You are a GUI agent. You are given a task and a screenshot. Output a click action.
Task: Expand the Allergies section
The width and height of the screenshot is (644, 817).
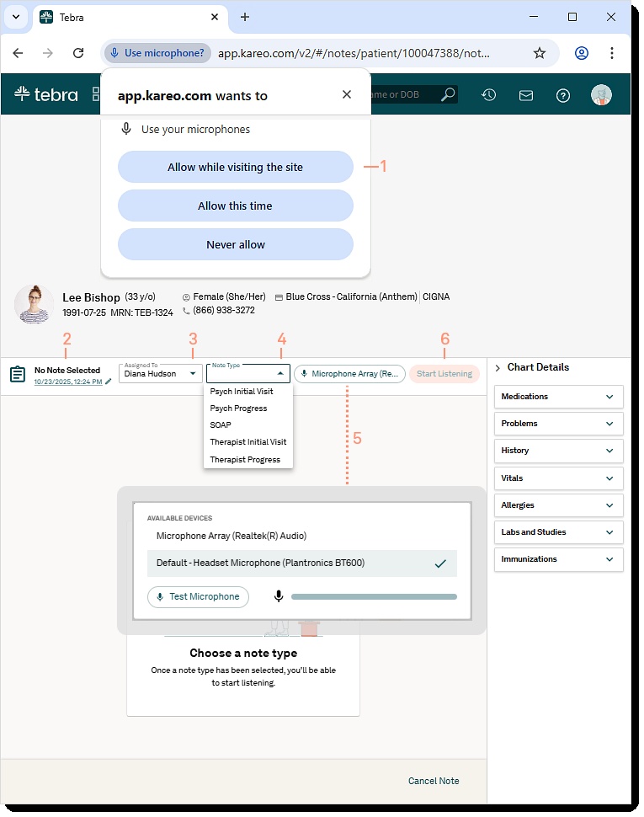pos(559,505)
